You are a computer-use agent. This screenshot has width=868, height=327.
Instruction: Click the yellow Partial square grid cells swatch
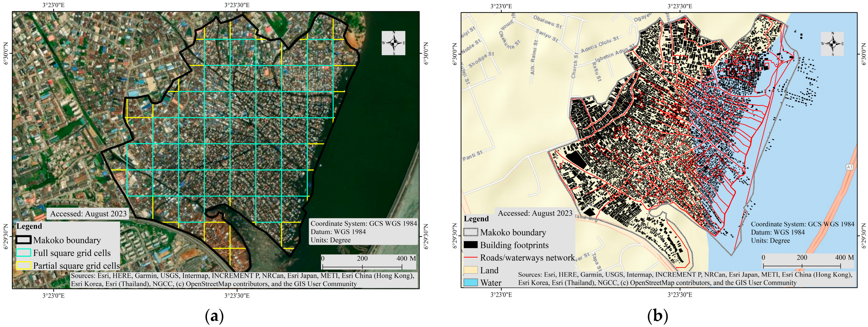tap(23, 265)
